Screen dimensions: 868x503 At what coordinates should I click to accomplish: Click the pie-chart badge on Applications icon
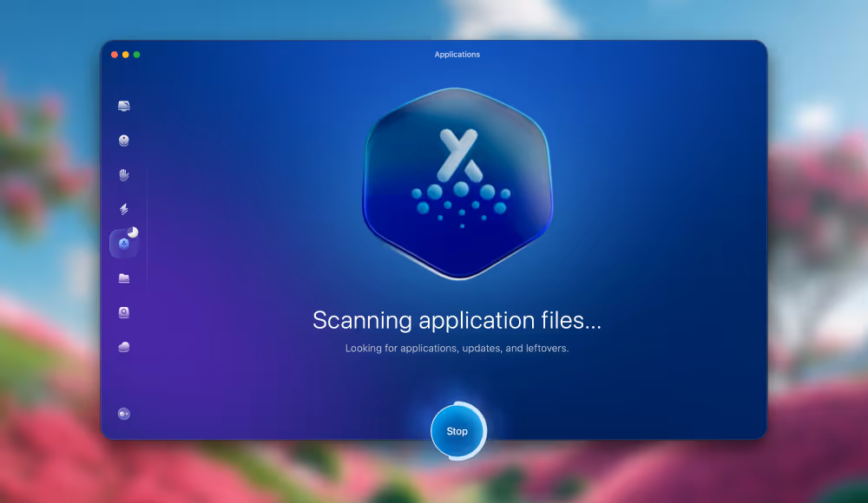coord(133,232)
